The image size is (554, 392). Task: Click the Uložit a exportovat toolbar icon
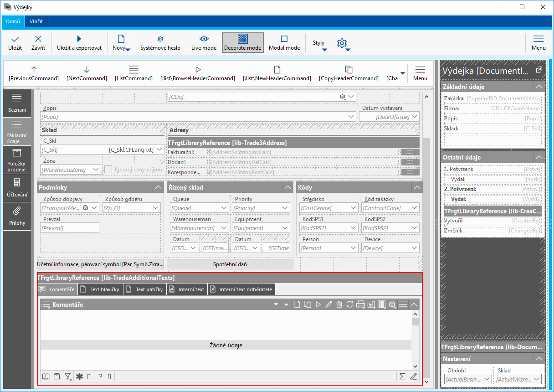(x=79, y=42)
